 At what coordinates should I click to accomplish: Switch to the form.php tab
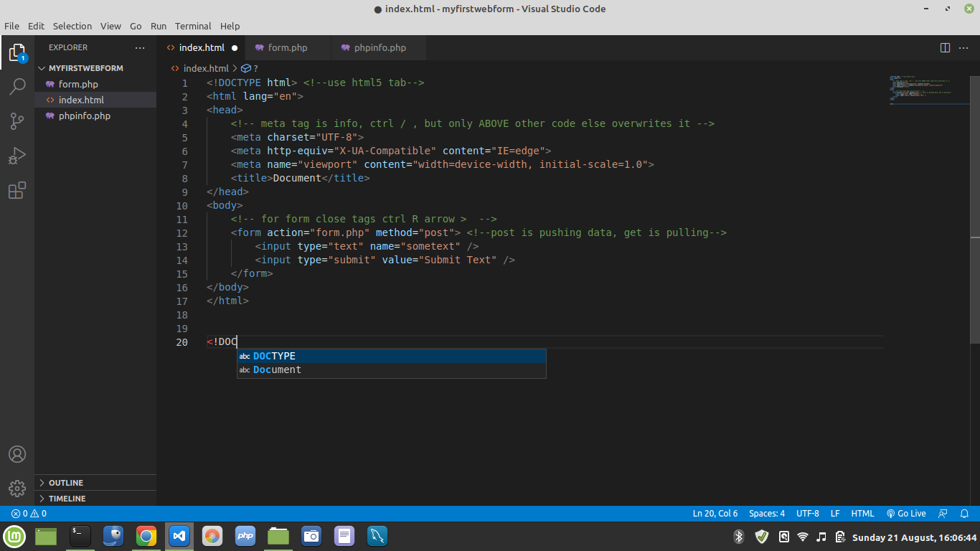tap(287, 48)
